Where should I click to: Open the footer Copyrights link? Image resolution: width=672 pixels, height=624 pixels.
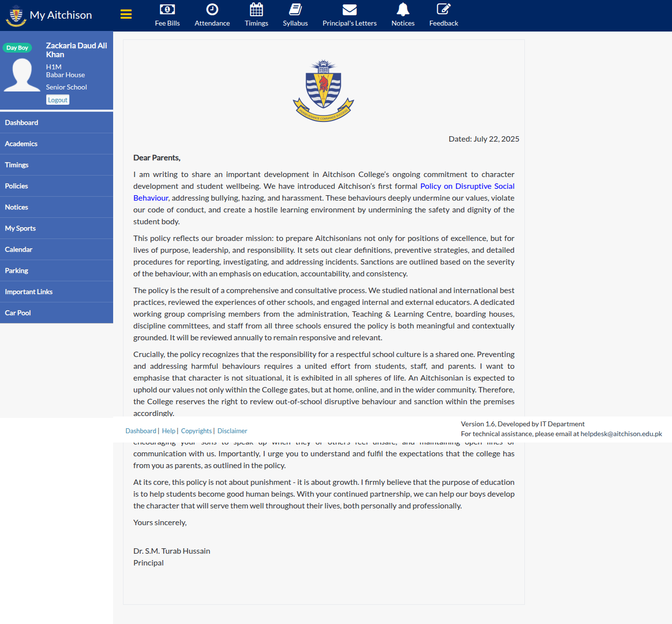pos(196,431)
